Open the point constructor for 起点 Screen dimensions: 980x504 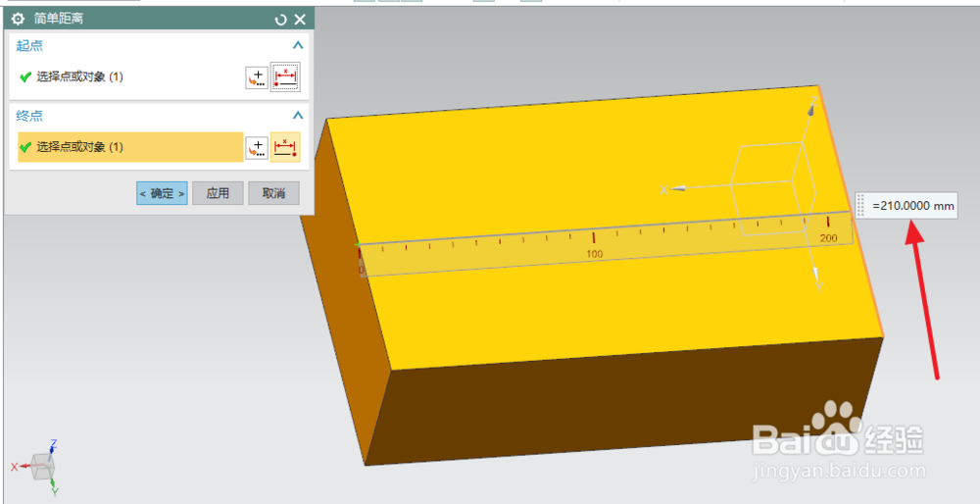coord(256,77)
